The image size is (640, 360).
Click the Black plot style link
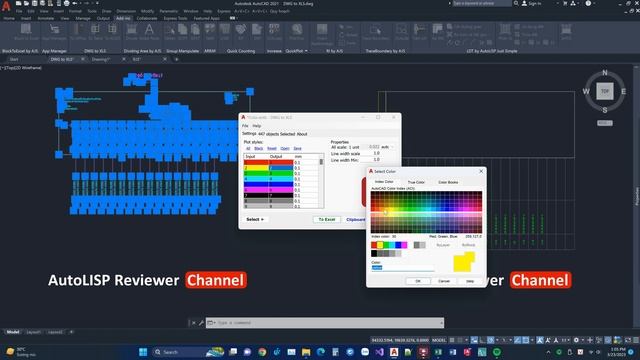click(258, 149)
